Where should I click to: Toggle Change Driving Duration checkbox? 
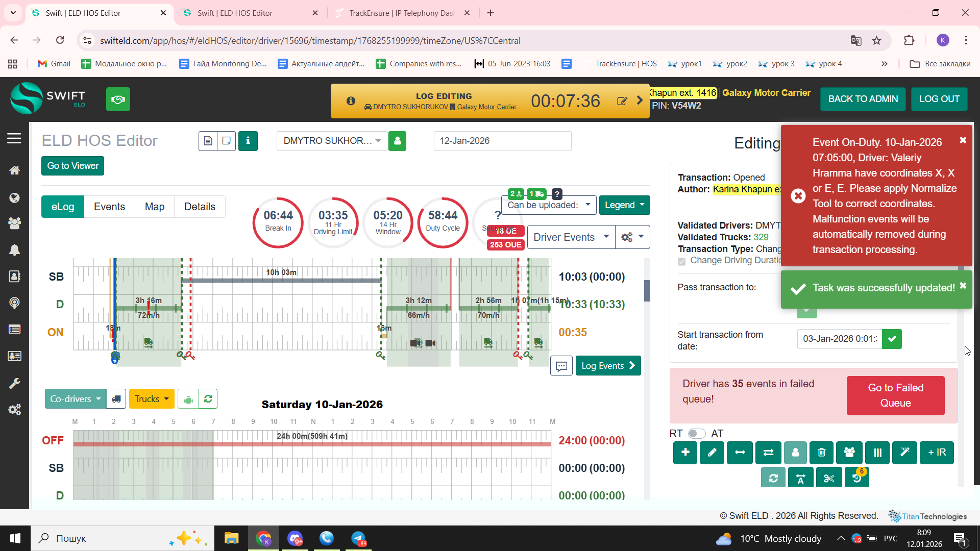[x=681, y=261]
